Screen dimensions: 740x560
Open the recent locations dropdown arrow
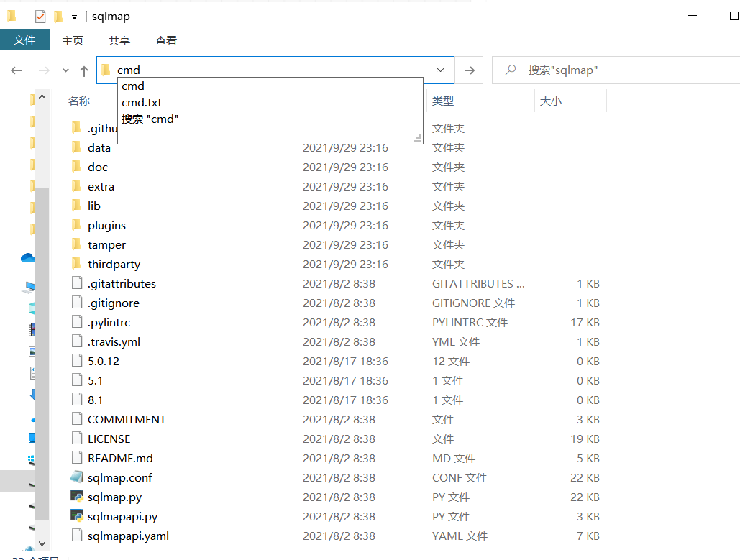[65, 70]
